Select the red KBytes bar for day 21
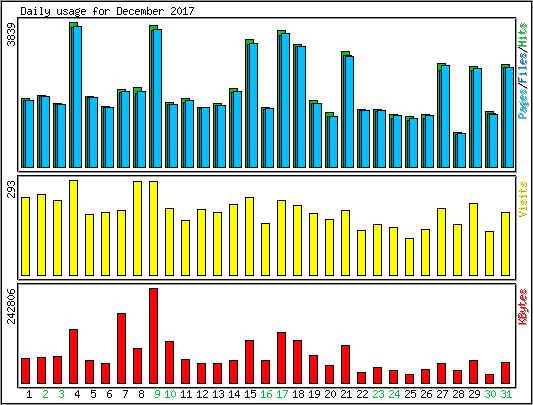Screen dimensions: 533x405 [x=345, y=365]
